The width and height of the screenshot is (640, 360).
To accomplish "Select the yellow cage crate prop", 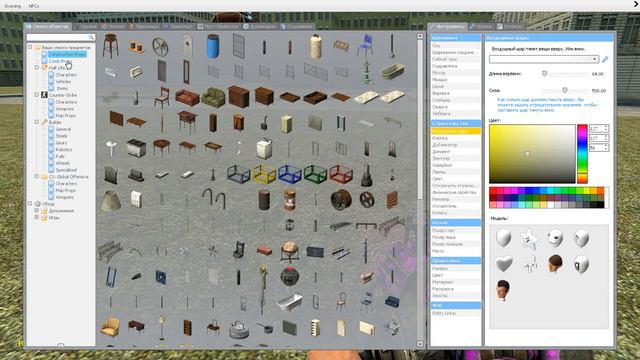I will (264, 174).
